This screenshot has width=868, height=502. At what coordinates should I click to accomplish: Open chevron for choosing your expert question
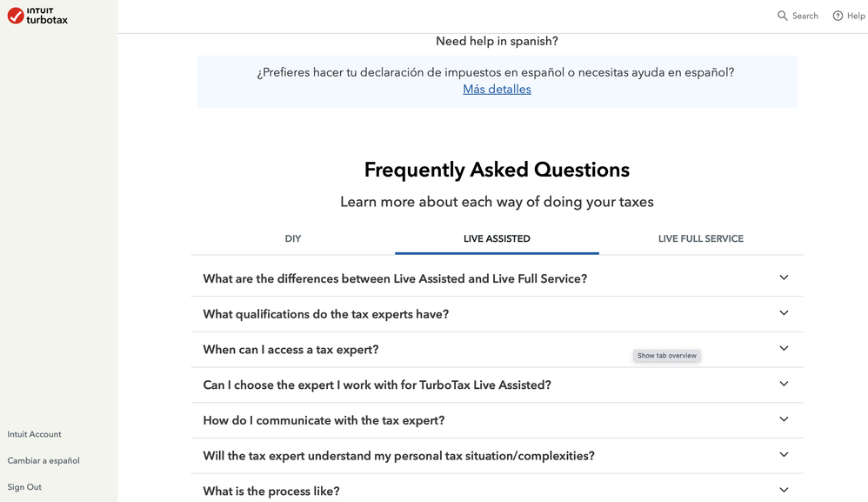(784, 384)
